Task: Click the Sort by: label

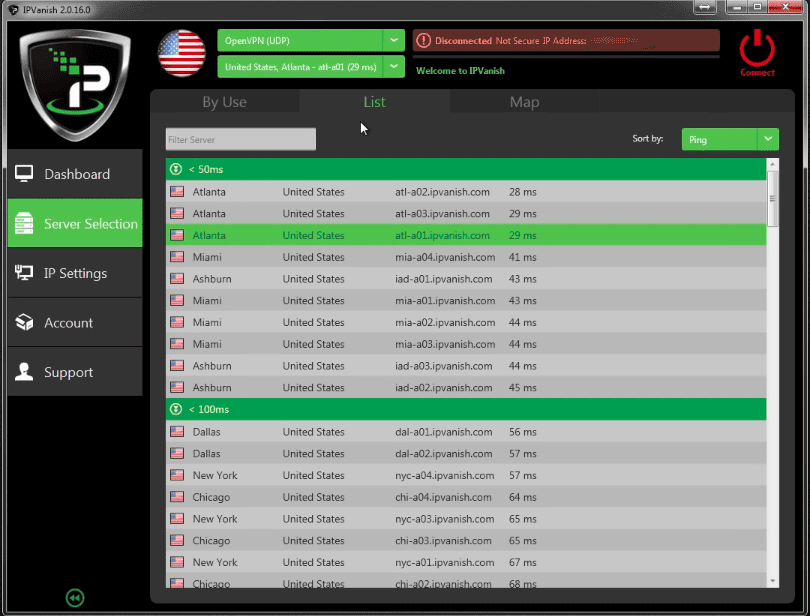Action: click(x=648, y=138)
